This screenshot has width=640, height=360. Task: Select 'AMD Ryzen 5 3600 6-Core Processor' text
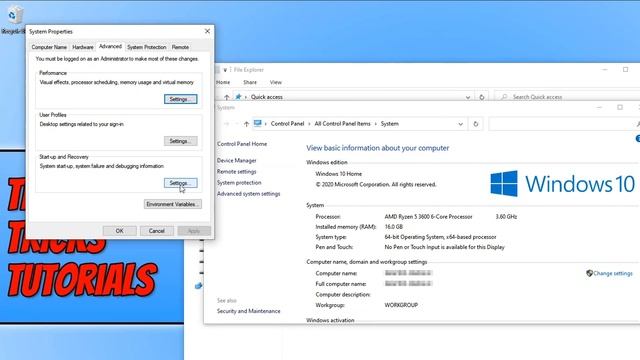click(x=428, y=217)
